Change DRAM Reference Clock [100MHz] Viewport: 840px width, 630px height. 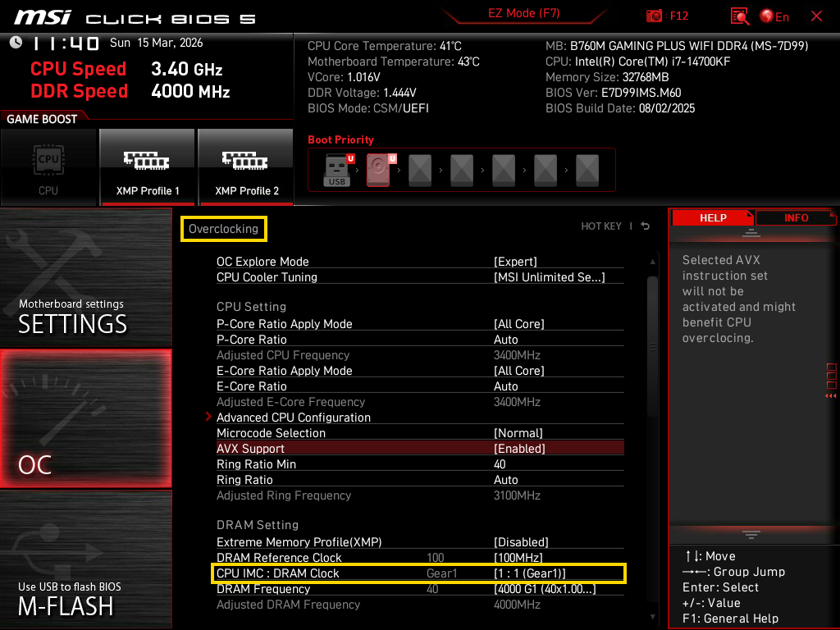click(420, 557)
